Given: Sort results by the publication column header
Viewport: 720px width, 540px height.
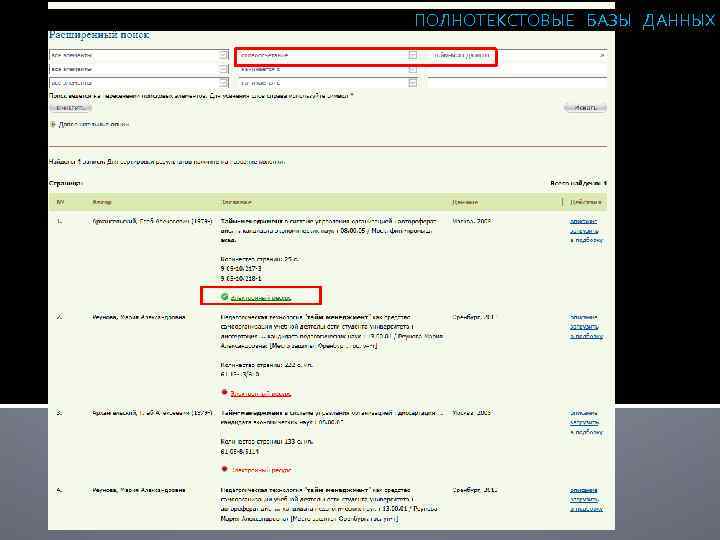Looking at the screenshot, I should tap(465, 202).
